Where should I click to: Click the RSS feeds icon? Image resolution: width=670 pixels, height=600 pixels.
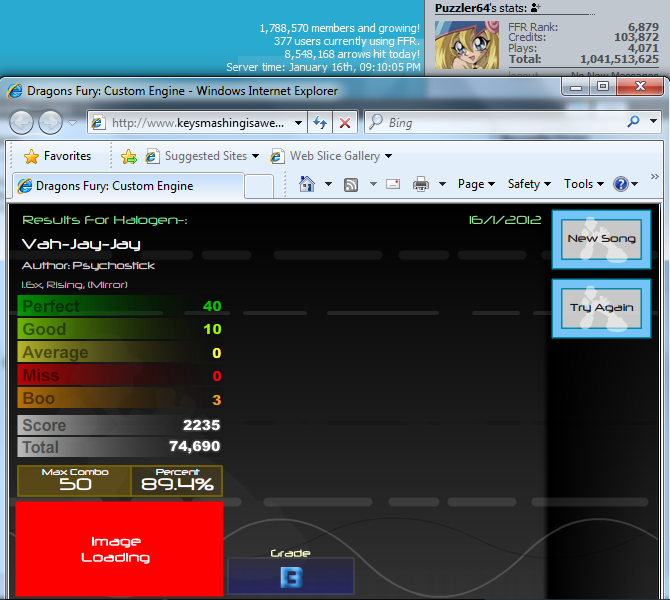coord(351,184)
